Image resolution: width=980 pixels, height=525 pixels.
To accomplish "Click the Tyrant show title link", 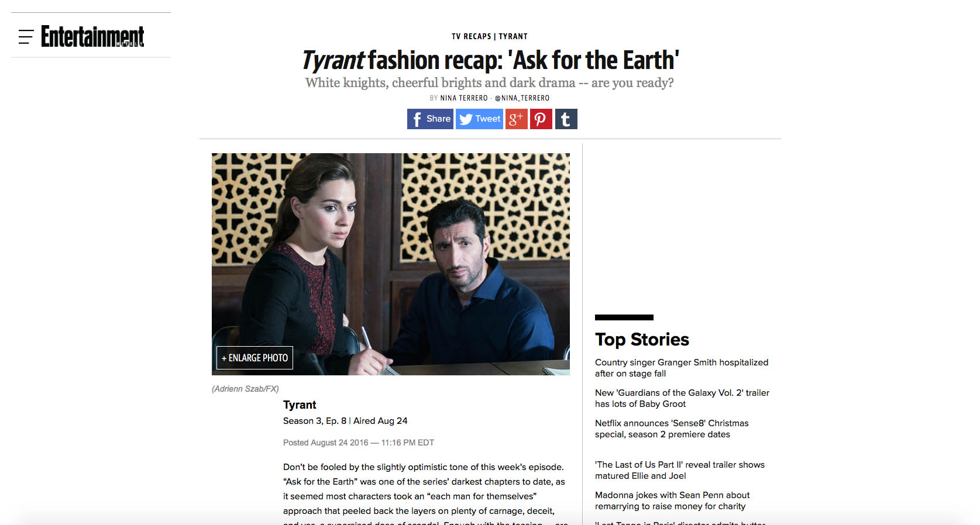I will [x=300, y=405].
